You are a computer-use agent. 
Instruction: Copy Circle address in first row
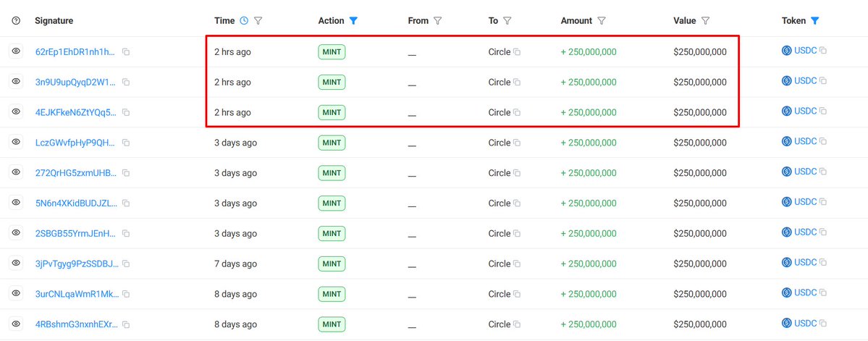pos(517,52)
